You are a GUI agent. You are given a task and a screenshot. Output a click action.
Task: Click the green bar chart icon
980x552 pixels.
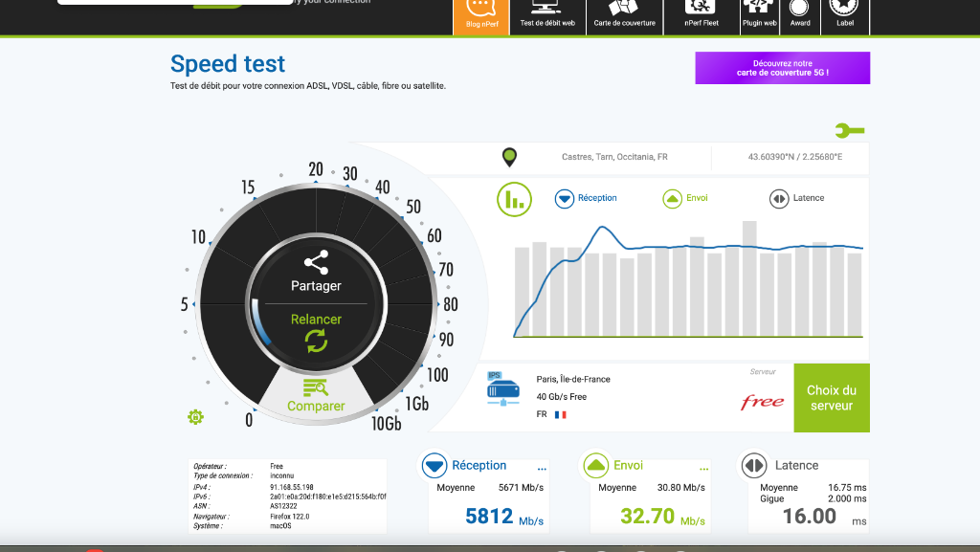(x=514, y=198)
